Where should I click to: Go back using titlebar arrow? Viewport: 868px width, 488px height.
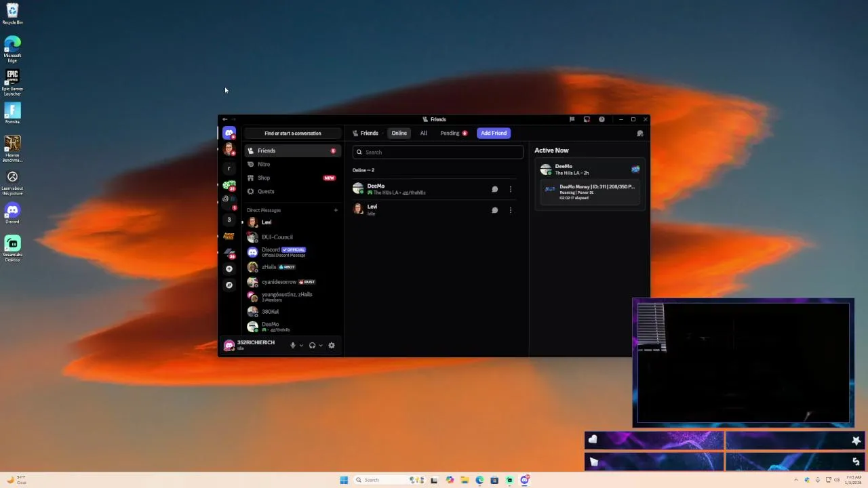pos(225,119)
